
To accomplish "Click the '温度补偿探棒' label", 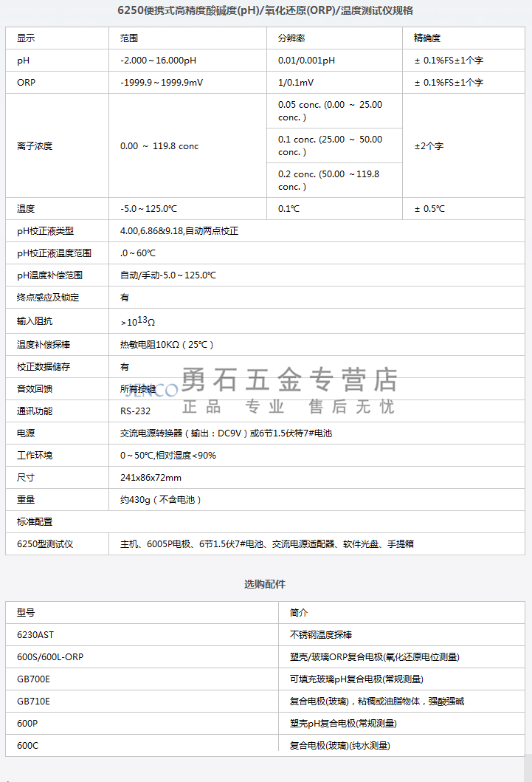I will click(44, 345).
